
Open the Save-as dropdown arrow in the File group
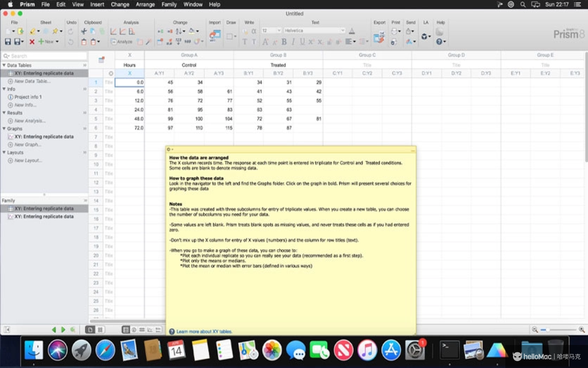tap(22, 41)
